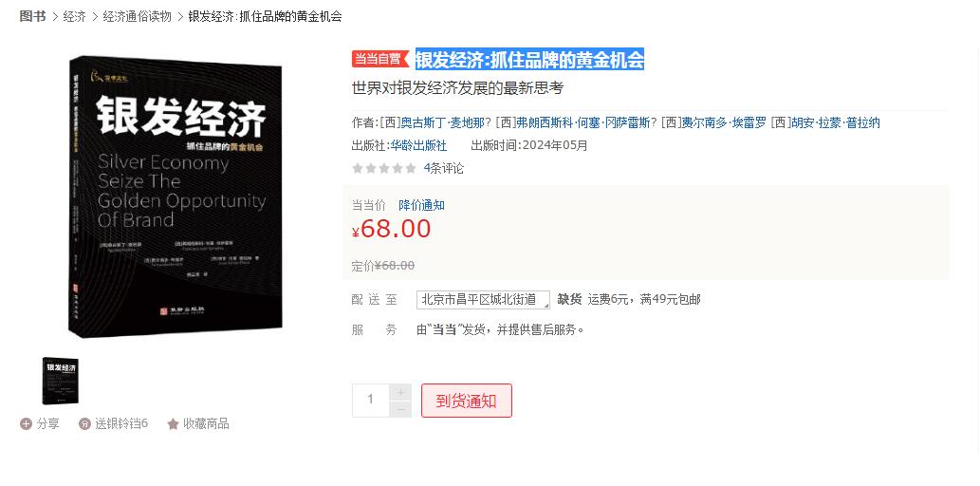
Task: Click the silver bell gift icon
Action: pyautogui.click(x=85, y=424)
